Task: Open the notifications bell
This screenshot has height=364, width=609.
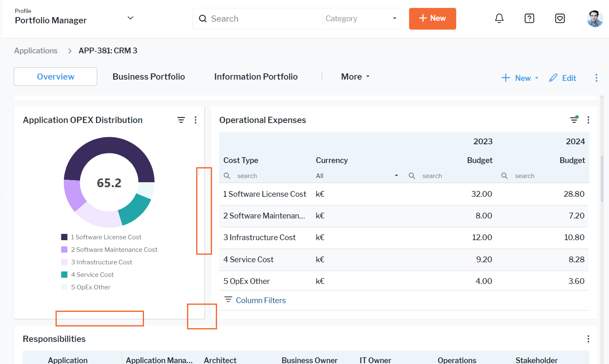Action: pos(499,18)
